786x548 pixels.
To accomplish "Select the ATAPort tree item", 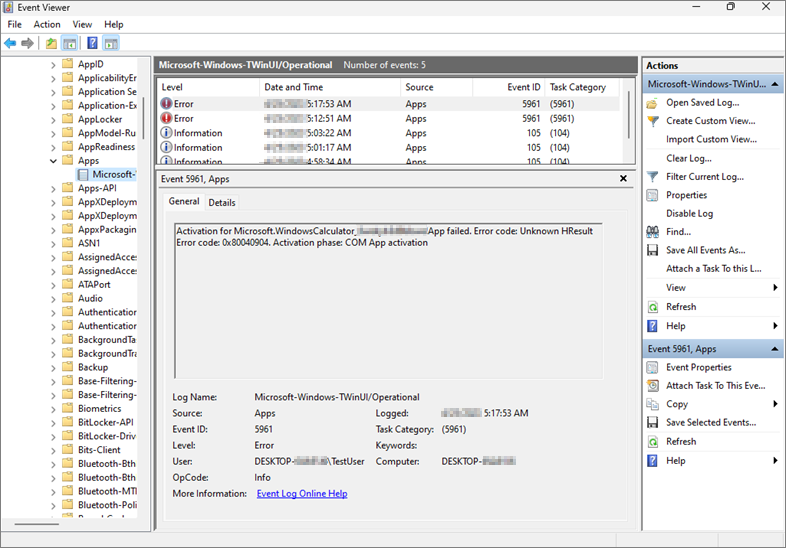I will tap(94, 284).
